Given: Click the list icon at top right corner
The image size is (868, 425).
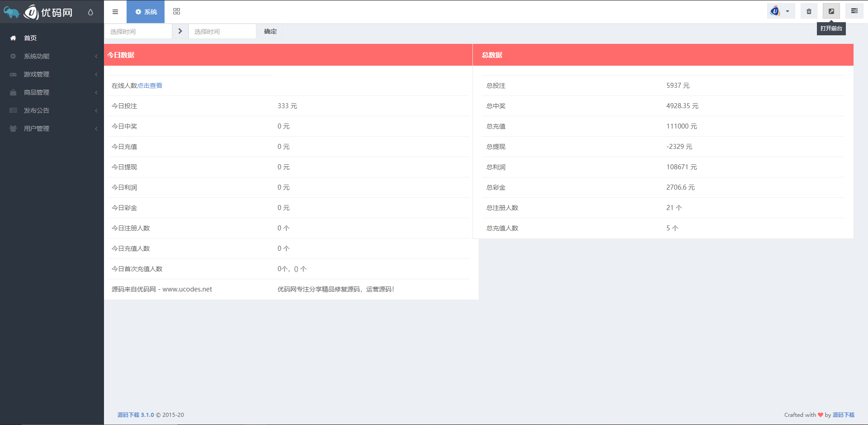Looking at the screenshot, I should pos(854,10).
